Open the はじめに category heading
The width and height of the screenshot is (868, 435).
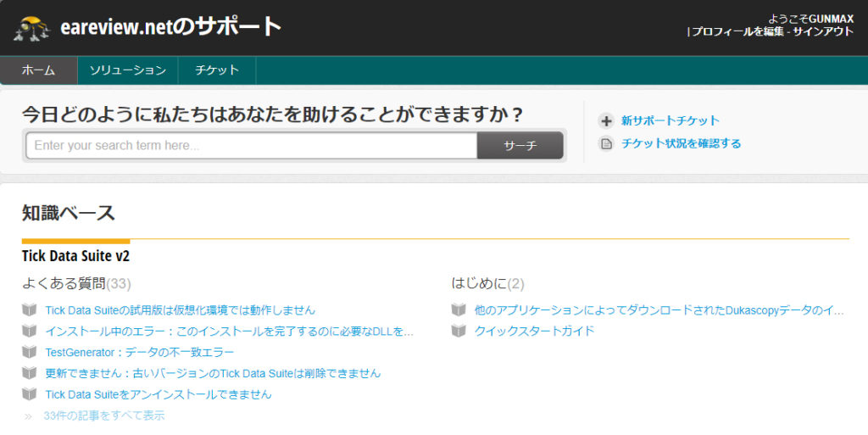coord(479,283)
